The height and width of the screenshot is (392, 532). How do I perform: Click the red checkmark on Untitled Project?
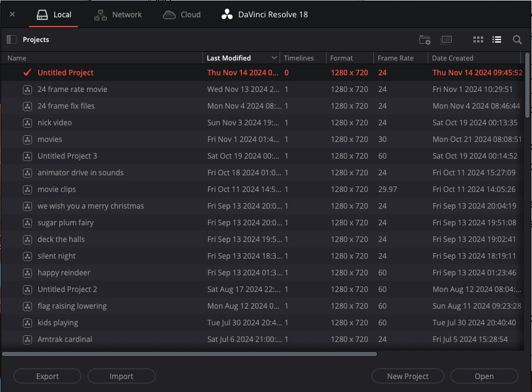click(x=27, y=73)
